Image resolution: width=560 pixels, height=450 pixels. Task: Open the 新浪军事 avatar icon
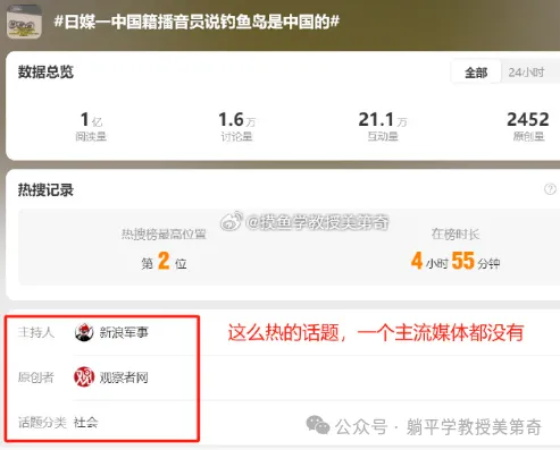click(x=84, y=332)
